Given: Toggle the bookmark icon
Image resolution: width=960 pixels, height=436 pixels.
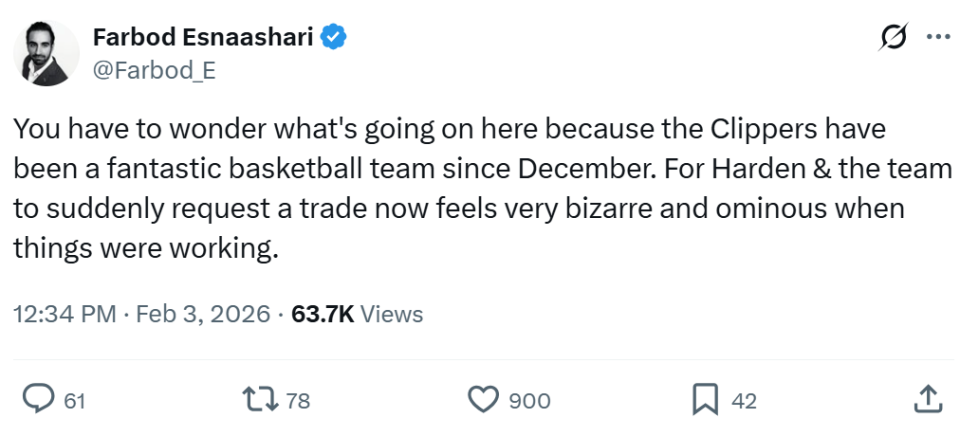Looking at the screenshot, I should tap(706, 400).
